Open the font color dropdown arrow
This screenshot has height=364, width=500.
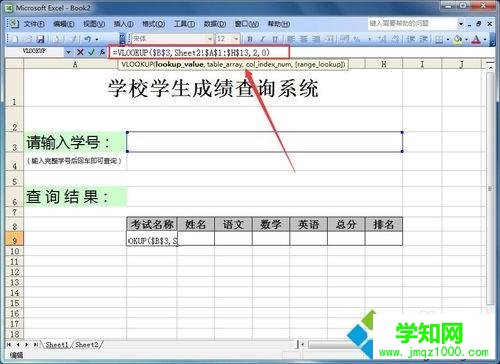coord(485,39)
